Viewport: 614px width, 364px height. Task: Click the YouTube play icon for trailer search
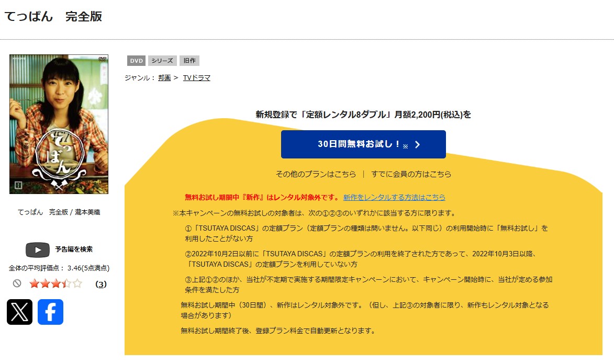38,249
